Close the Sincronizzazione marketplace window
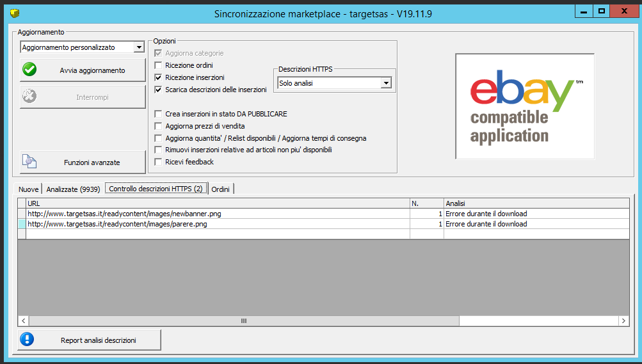Viewport: 642px width, 364px height. tap(624, 12)
